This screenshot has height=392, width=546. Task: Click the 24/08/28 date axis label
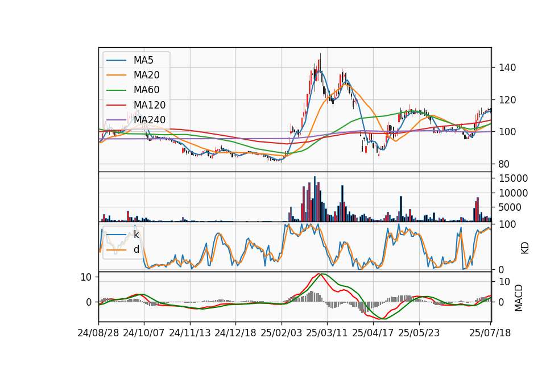click(x=98, y=333)
